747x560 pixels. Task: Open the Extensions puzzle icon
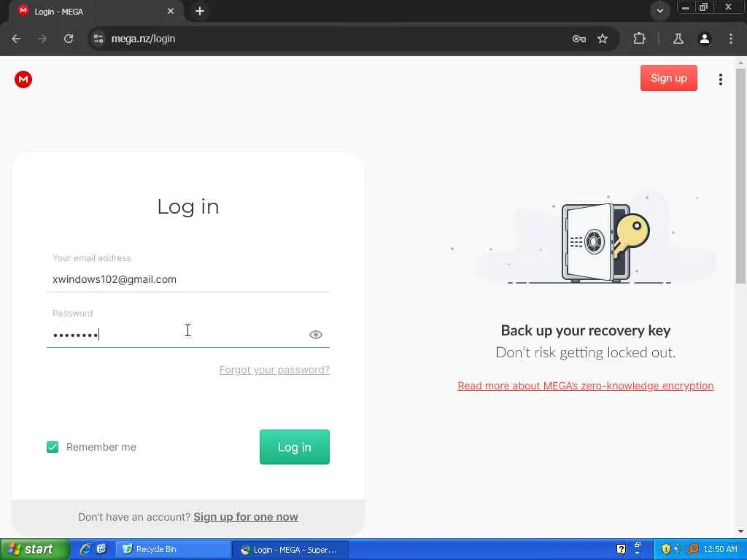(x=639, y=39)
